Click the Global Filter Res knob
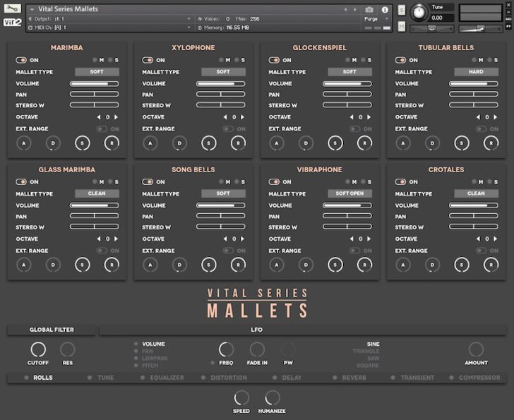 tap(68, 349)
